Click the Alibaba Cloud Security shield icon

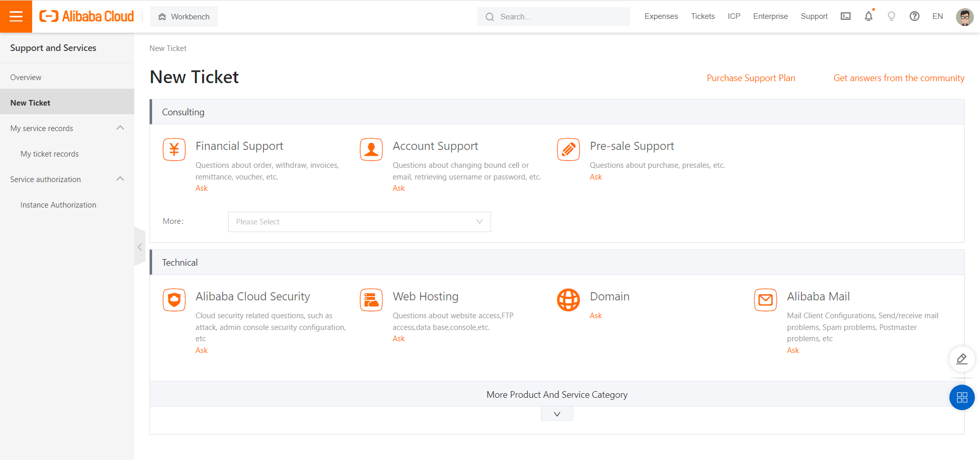click(174, 300)
